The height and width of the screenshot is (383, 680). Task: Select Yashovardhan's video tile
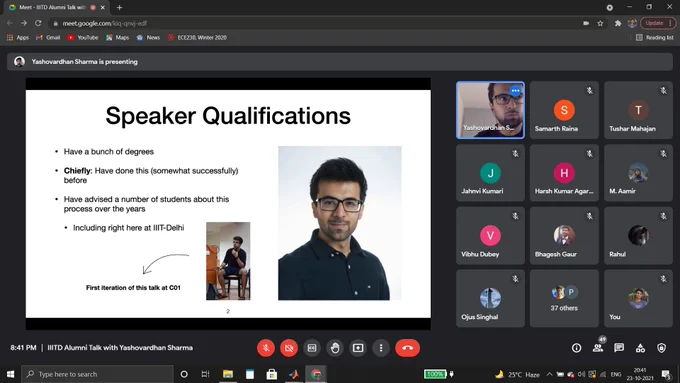pos(490,110)
